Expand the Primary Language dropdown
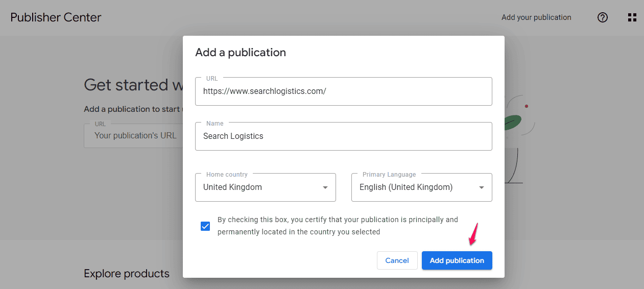Viewport: 644px width, 289px height. click(422, 187)
